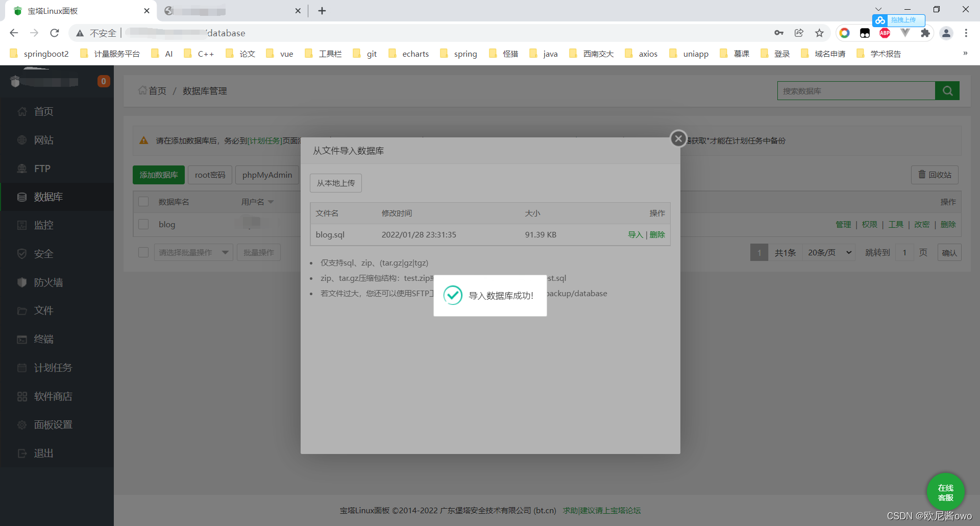Open the 监控 sidebar item
Screen dimensions: 980x526
[x=57, y=225]
